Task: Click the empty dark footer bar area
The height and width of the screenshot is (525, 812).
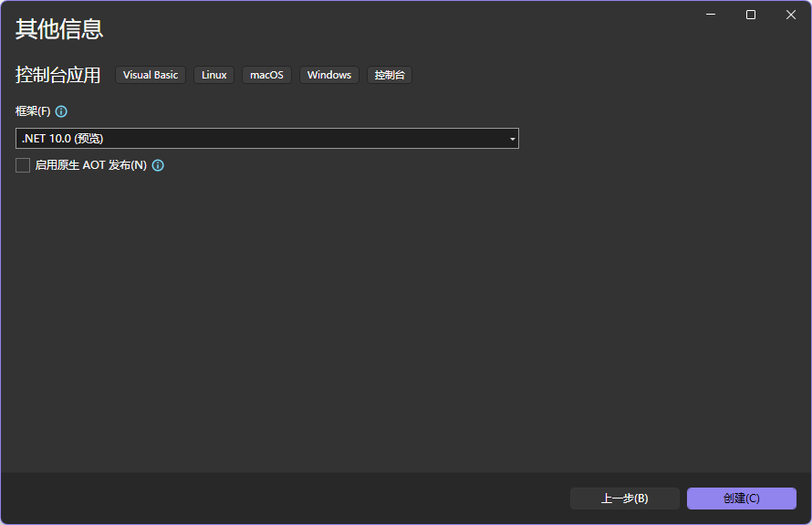Action: [x=274, y=499]
